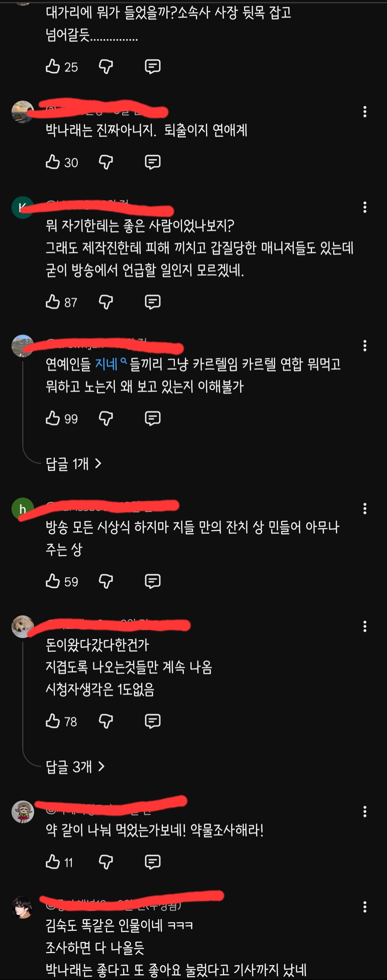Reply to the 30-like comment
Image resolution: width=387 pixels, height=980 pixels.
[153, 162]
